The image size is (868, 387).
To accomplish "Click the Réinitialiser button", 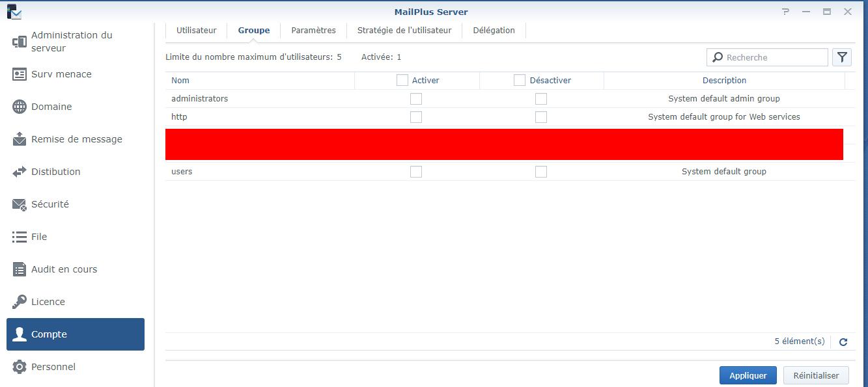I will point(817,375).
